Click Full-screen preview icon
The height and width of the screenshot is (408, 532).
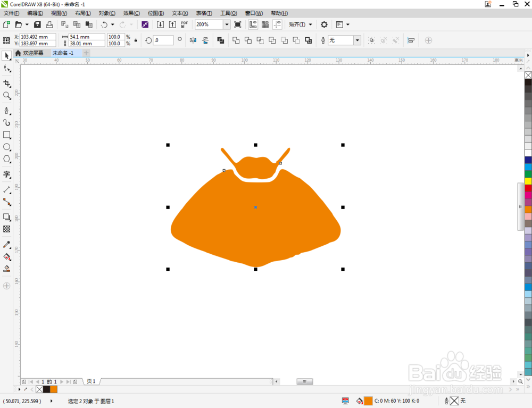238,24
